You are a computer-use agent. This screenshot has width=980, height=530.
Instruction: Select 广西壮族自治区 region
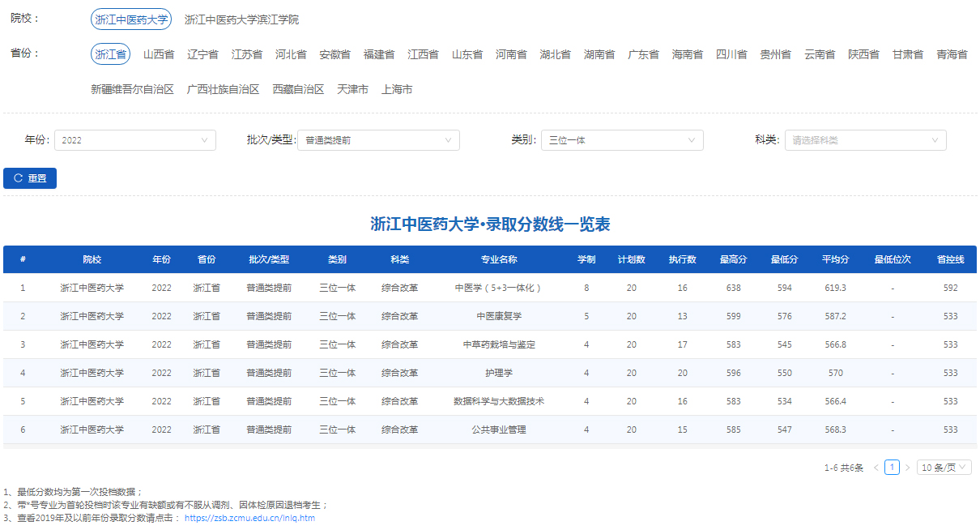[x=223, y=89]
